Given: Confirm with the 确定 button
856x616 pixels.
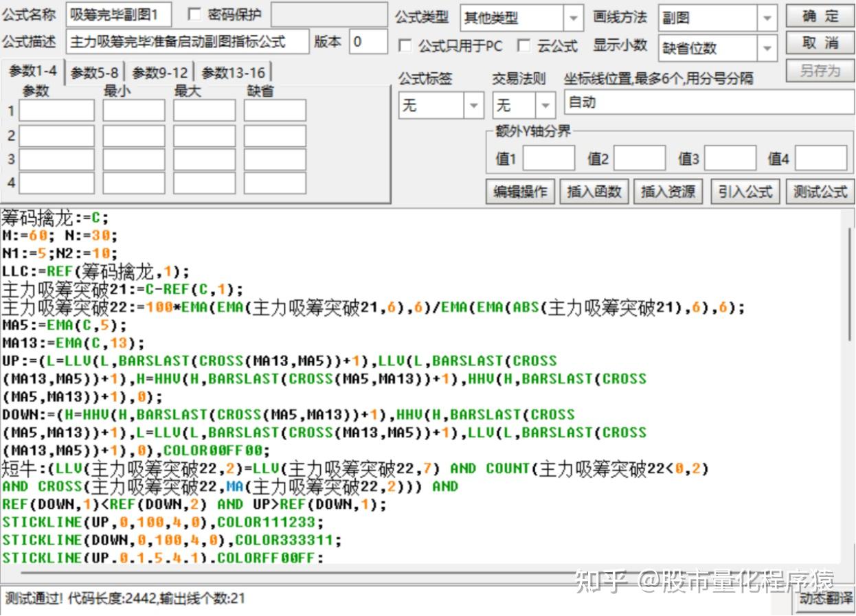Looking at the screenshot, I should point(820,16).
